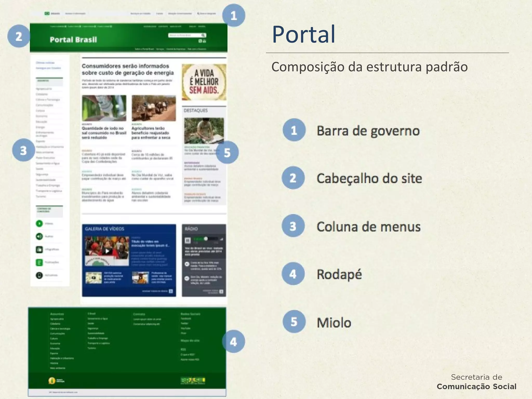The image size is (532, 399).
Task: Open the Aplicativos phone icon in sidebar
Action: tap(39, 275)
